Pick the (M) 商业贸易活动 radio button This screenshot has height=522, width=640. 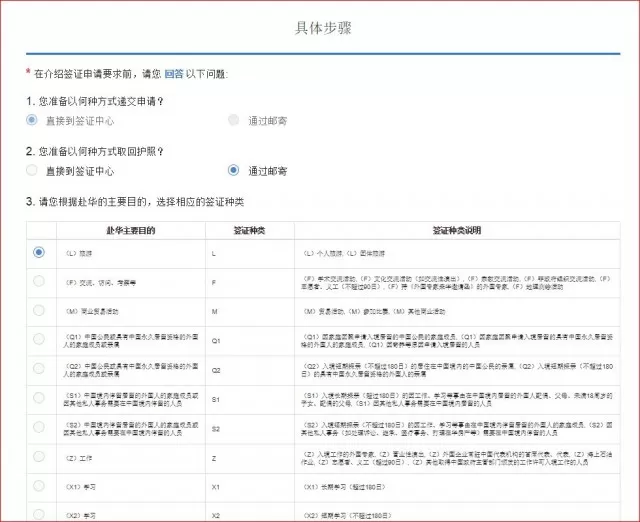point(39,311)
